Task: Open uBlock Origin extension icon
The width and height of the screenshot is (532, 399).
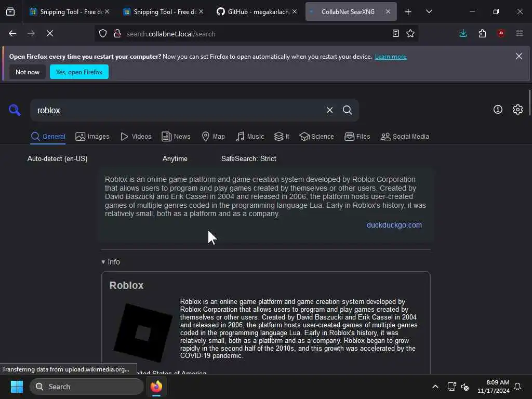Action: tap(501, 33)
